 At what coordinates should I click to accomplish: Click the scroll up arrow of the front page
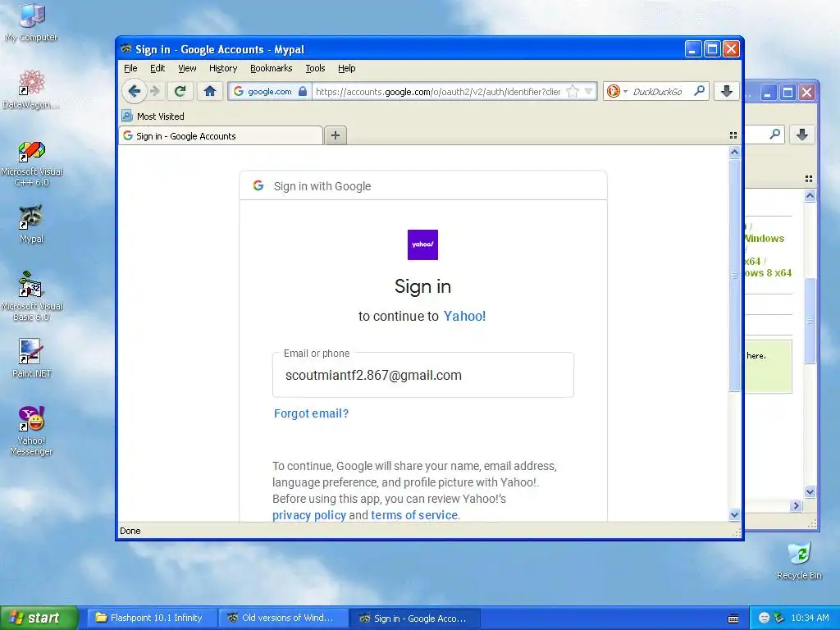coord(734,152)
